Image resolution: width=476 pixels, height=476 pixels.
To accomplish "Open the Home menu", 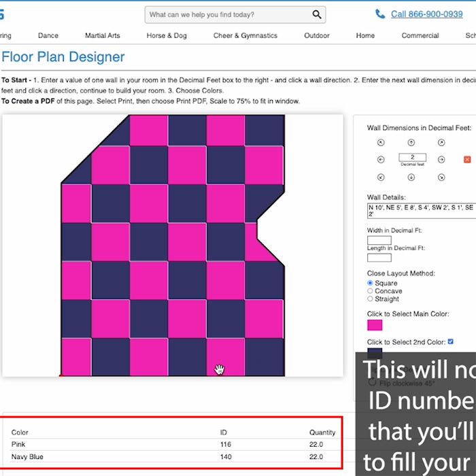I will pyautogui.click(x=365, y=35).
